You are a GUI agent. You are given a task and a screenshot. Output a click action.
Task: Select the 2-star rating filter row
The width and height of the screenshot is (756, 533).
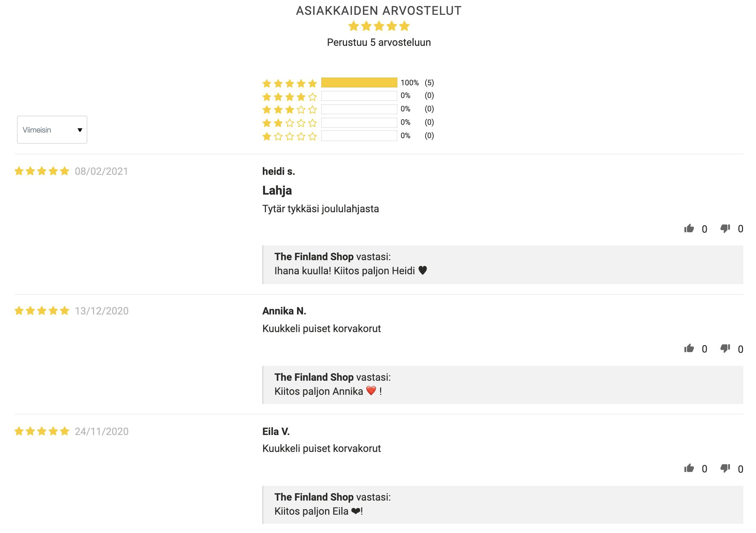pos(348,123)
